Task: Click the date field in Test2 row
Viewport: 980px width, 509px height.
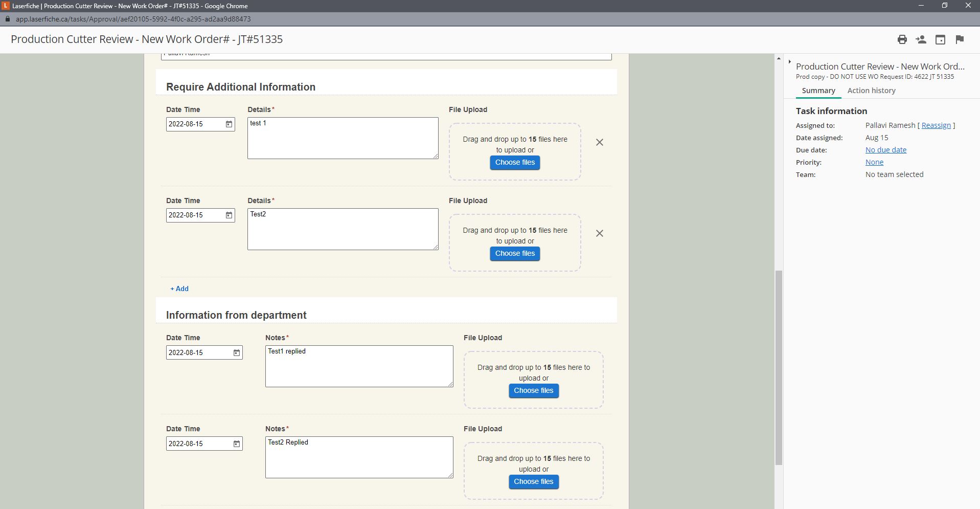Action: pyautogui.click(x=200, y=215)
